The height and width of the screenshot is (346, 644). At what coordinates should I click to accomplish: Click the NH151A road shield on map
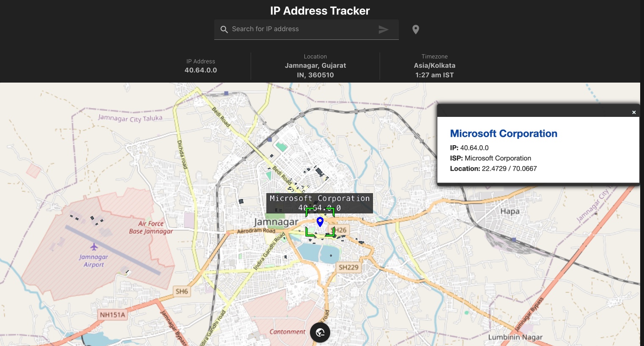tap(112, 315)
